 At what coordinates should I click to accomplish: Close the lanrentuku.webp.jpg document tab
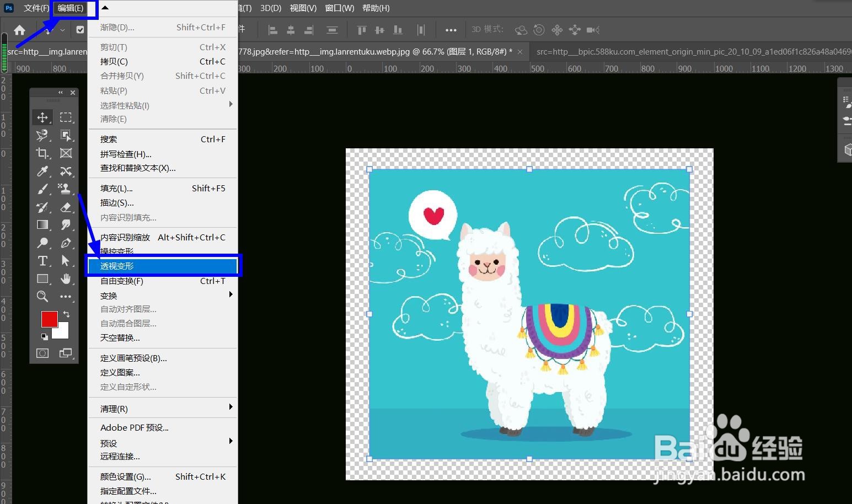point(519,51)
